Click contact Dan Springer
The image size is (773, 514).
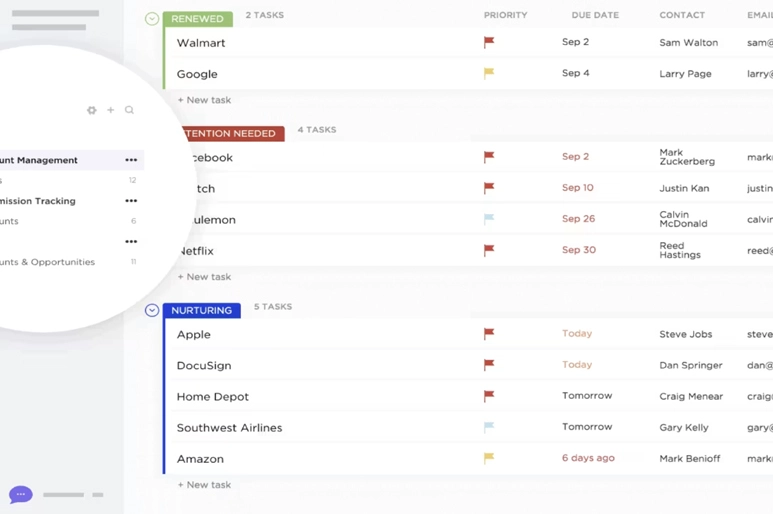pos(691,365)
